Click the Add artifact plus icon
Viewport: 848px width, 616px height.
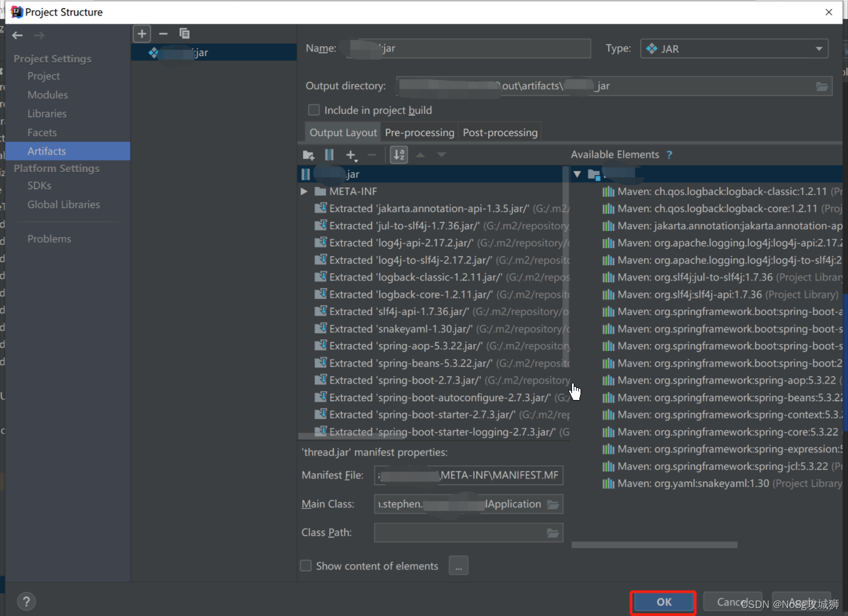(142, 34)
